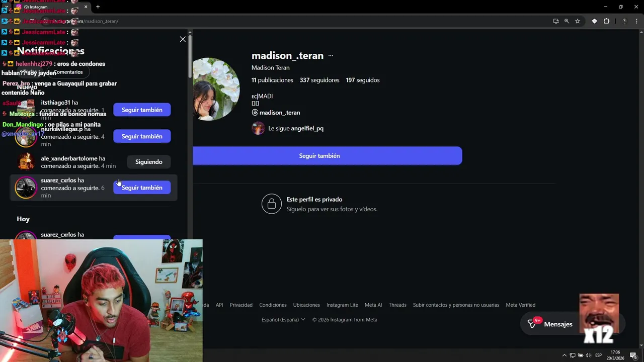Open Subir contactos y personas no usuarias link

point(456,305)
